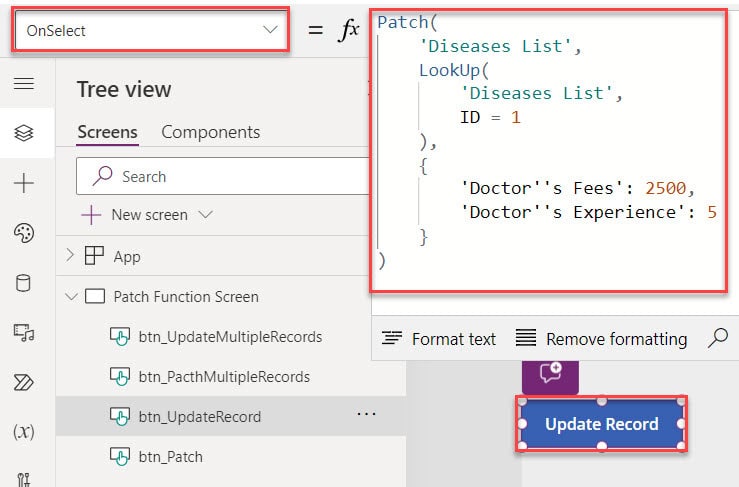The width and height of the screenshot is (739, 487).
Task: Select btn_Patch in tree
Action: click(171, 457)
